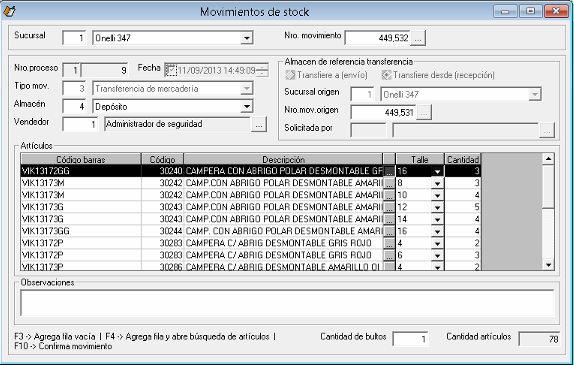Open ellipsis button in row with talle 10
Image resolution: width=574 pixels, height=365 pixels.
tap(389, 195)
